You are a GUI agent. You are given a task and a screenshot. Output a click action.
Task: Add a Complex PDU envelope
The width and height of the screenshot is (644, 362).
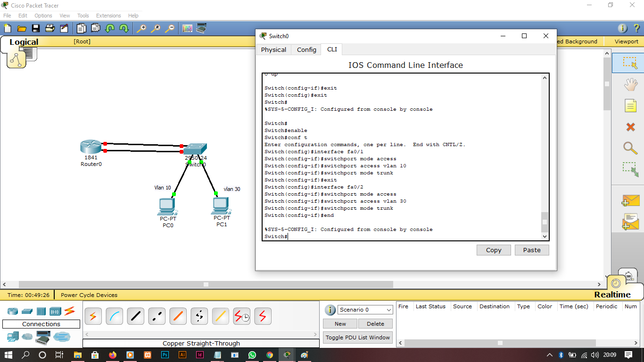(630, 222)
